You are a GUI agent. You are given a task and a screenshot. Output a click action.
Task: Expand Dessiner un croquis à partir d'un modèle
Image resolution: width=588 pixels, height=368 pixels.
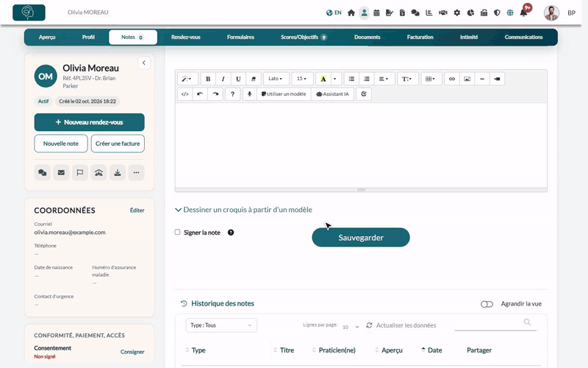[x=244, y=210]
